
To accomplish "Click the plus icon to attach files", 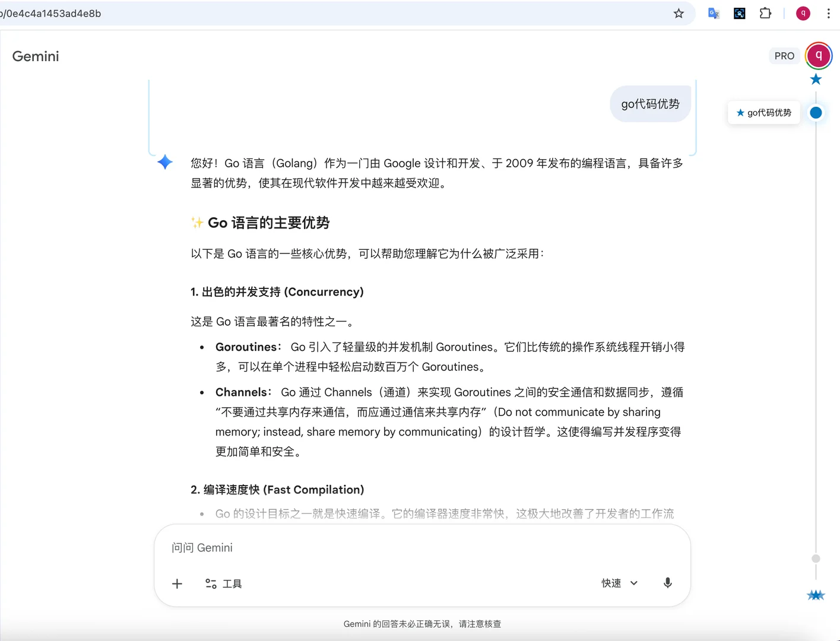I will [177, 583].
